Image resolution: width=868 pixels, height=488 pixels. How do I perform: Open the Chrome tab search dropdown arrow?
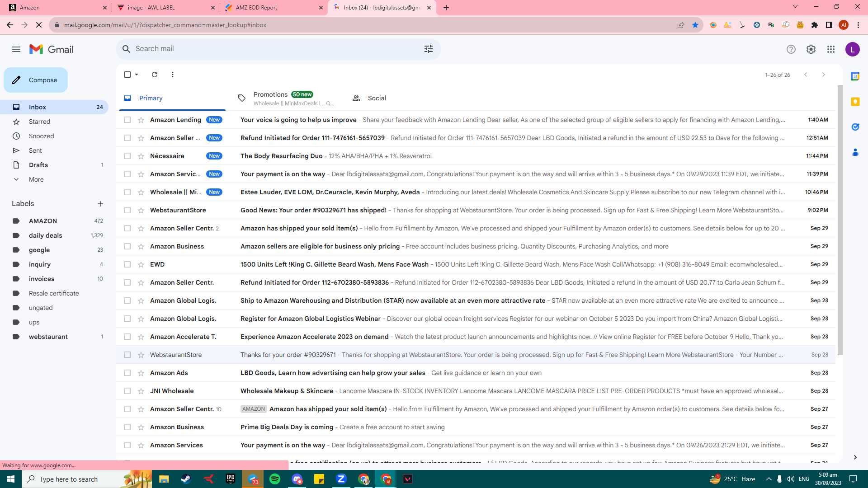[x=795, y=7]
